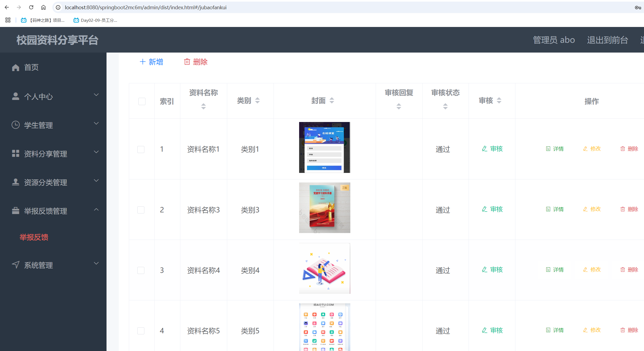Check the checkbox for row 资料名称1
The width and height of the screenshot is (644, 351).
click(x=141, y=149)
